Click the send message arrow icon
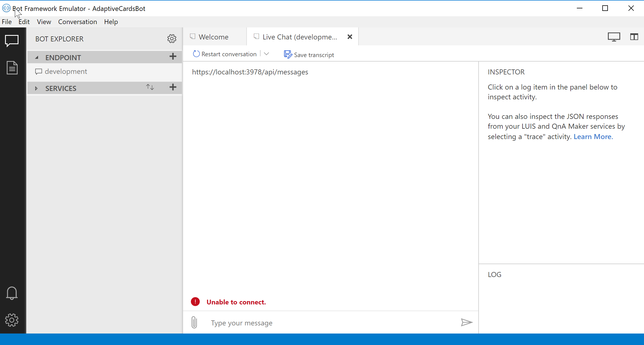 pos(467,322)
